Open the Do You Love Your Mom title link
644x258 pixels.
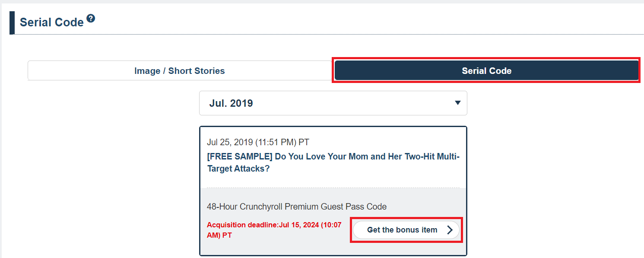pos(333,162)
